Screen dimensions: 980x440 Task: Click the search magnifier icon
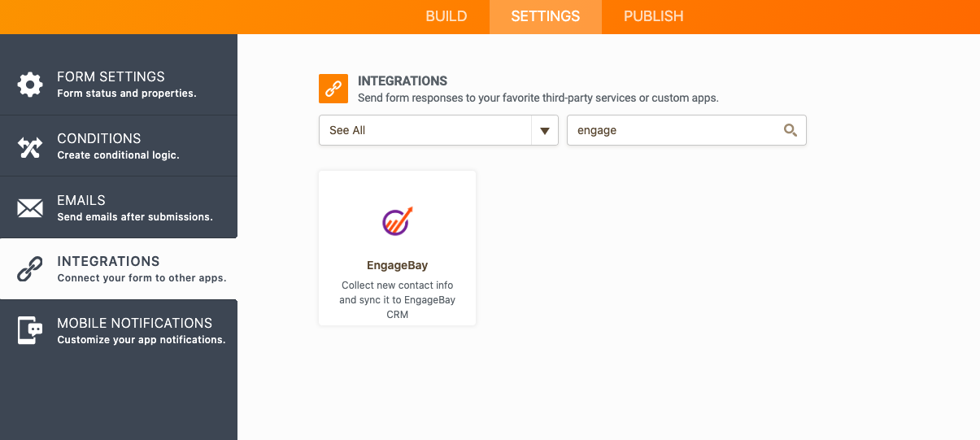pyautogui.click(x=790, y=130)
